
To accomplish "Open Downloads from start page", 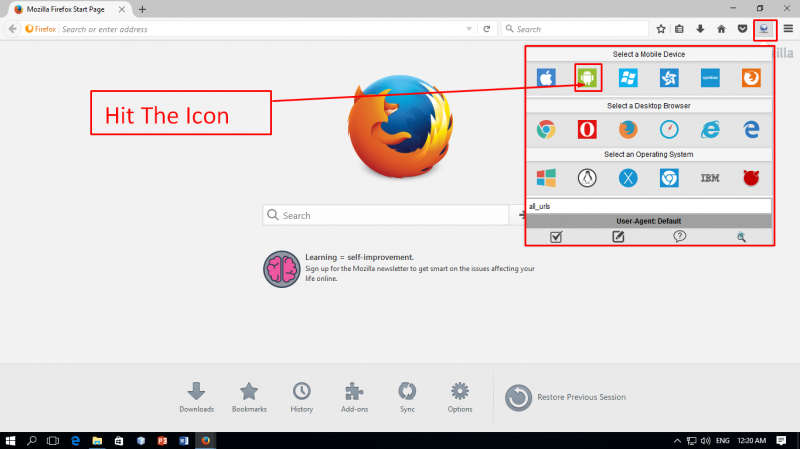I will pyautogui.click(x=196, y=397).
